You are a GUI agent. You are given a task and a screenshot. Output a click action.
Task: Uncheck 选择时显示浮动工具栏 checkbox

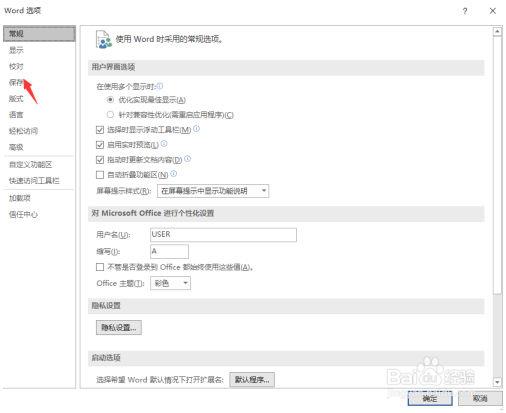(100, 130)
